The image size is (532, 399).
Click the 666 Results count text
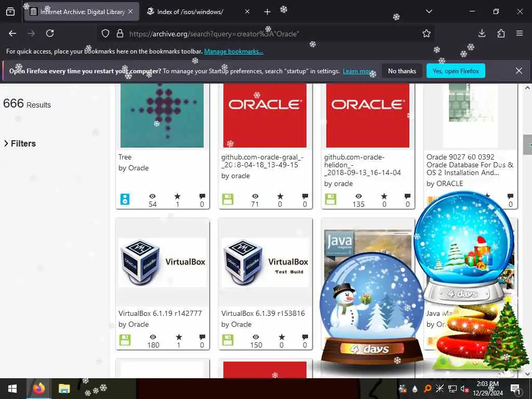(27, 103)
